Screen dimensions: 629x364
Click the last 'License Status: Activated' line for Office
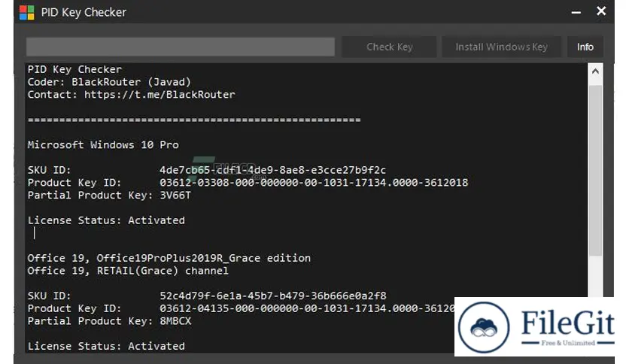[x=106, y=347]
